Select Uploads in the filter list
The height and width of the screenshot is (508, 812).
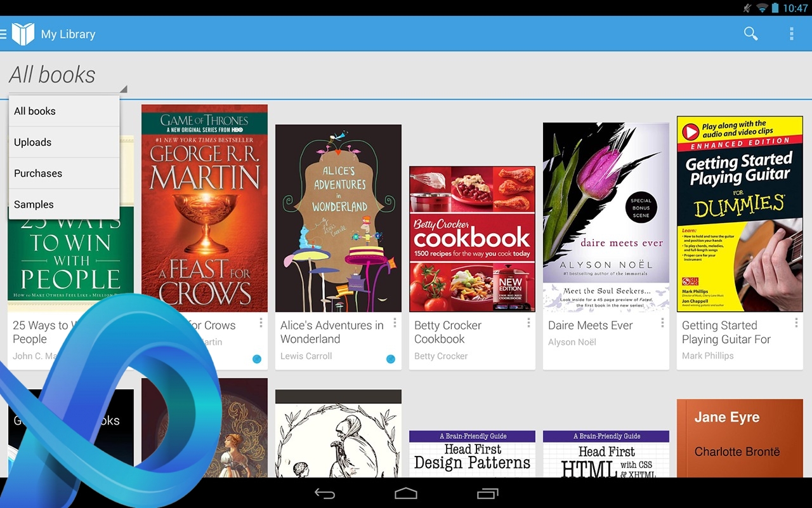tap(64, 142)
